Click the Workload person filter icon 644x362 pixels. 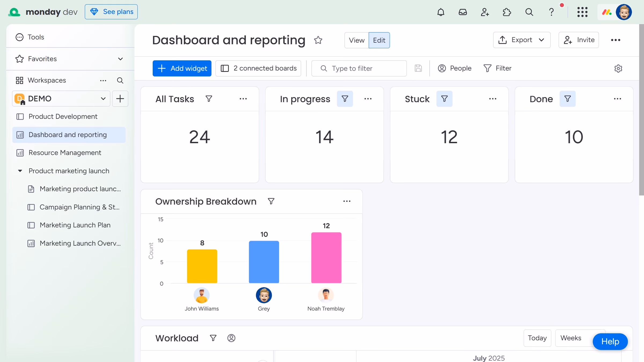click(x=231, y=338)
